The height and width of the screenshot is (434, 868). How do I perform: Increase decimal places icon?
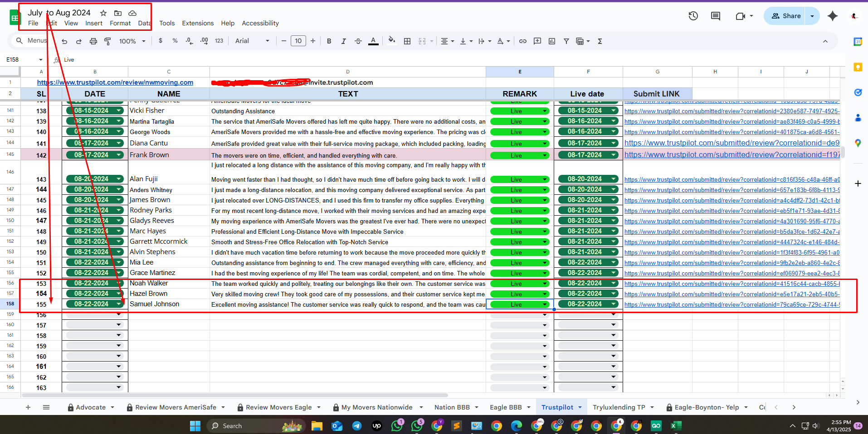point(204,41)
